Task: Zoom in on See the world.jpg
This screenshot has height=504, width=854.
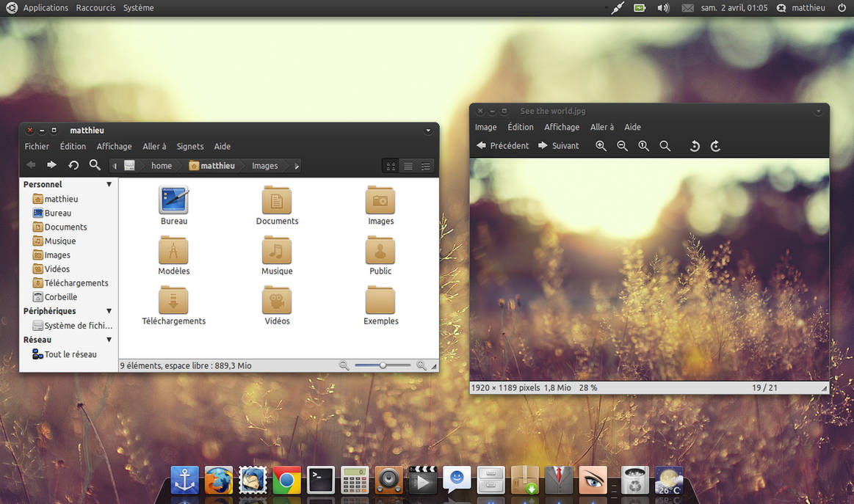Action: tap(601, 146)
